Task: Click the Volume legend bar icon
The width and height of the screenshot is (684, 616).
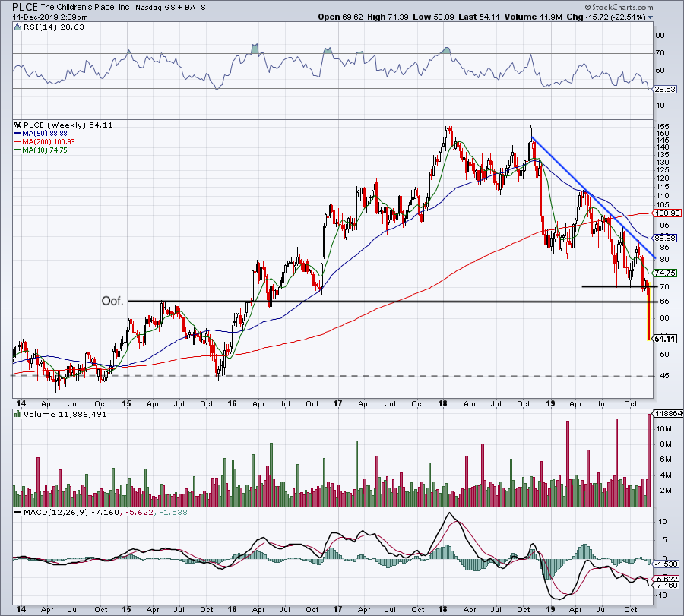Action: [x=18, y=414]
